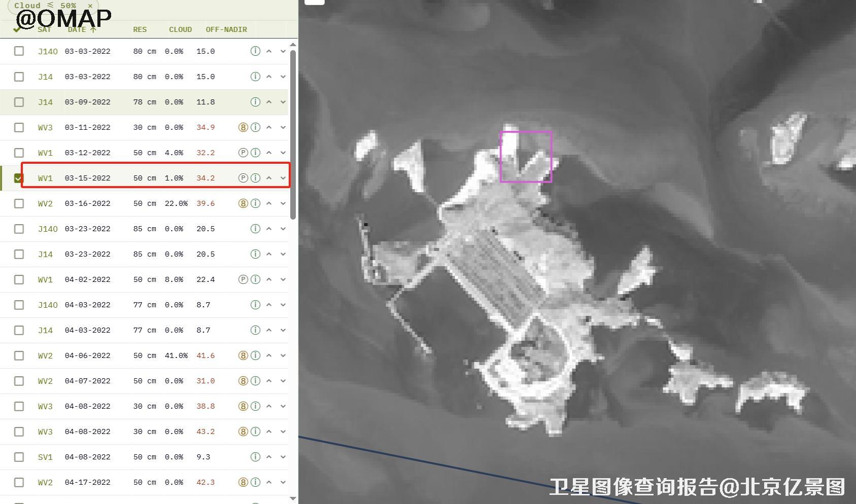Open info for the WV2 04-06-2022 image
Viewport: 856px width, 504px height.
tap(256, 355)
